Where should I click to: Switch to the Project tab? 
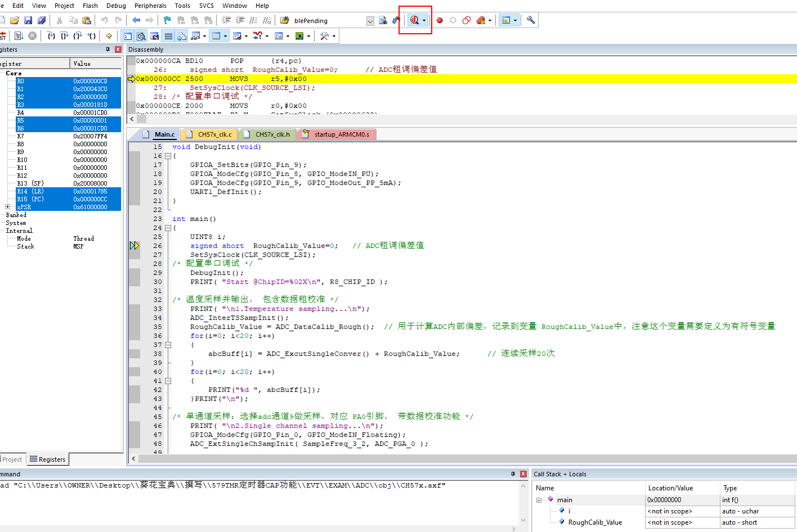[12, 459]
